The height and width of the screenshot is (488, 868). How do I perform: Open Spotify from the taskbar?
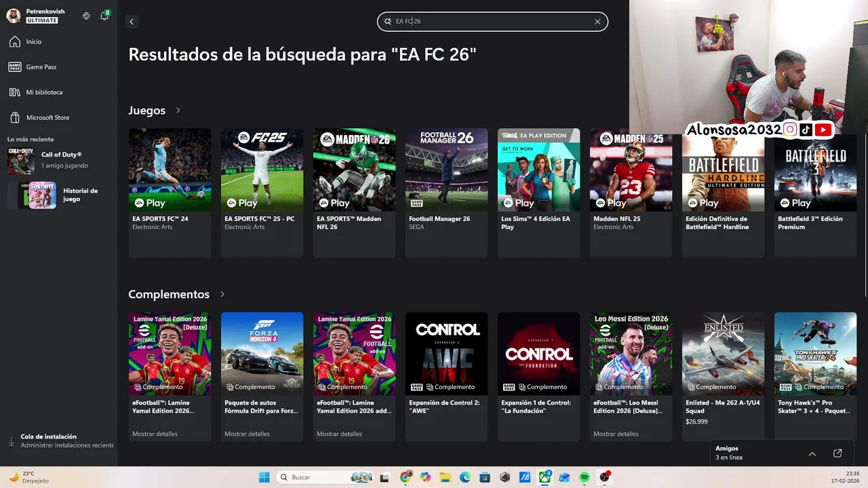(x=585, y=477)
